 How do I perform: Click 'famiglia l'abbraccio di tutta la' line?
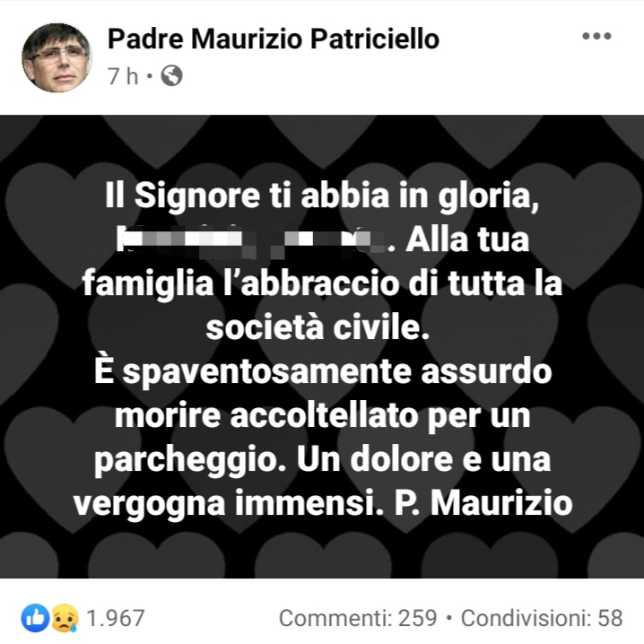[x=322, y=283]
